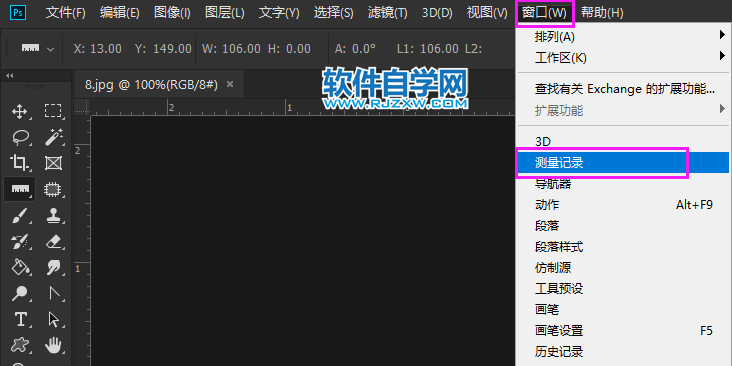732x366 pixels.
Task: Choose 导航器 menu entry
Action: (624, 184)
